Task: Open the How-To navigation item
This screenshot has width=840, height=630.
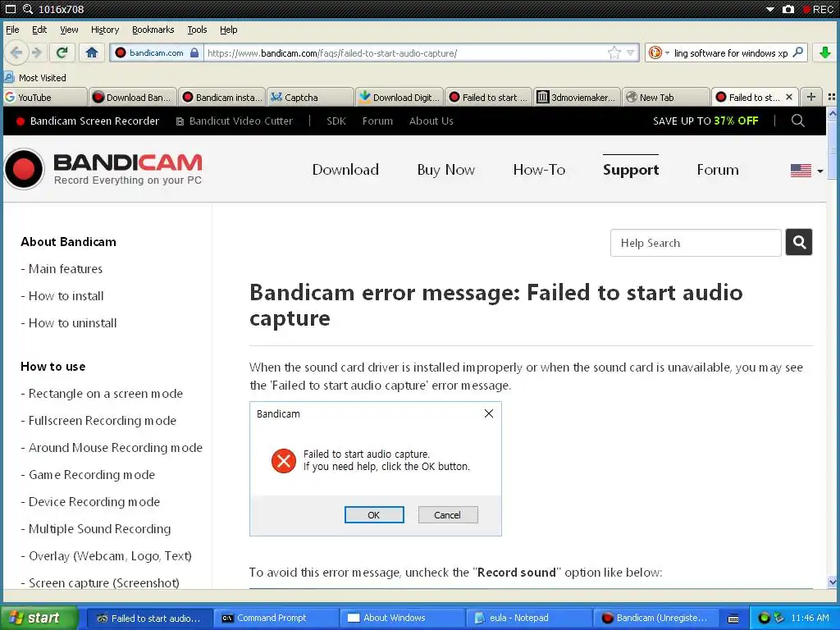Action: tap(539, 170)
